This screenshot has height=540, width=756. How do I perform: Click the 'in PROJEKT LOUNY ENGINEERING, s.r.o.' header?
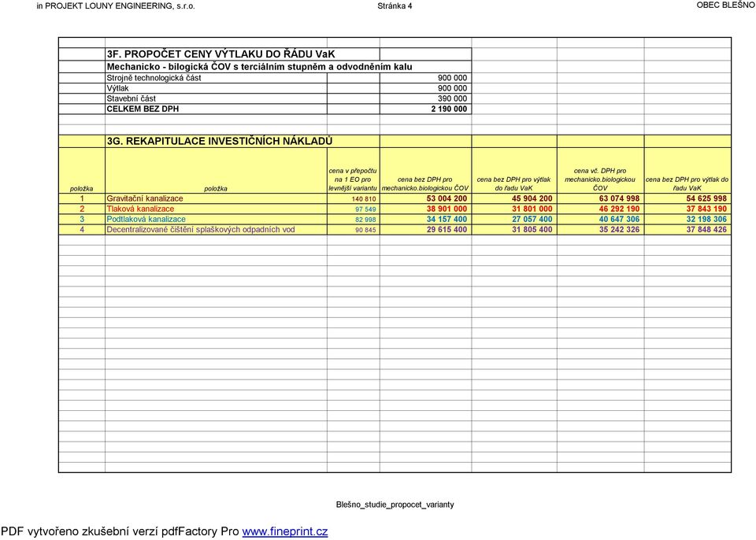pyautogui.click(x=116, y=6)
